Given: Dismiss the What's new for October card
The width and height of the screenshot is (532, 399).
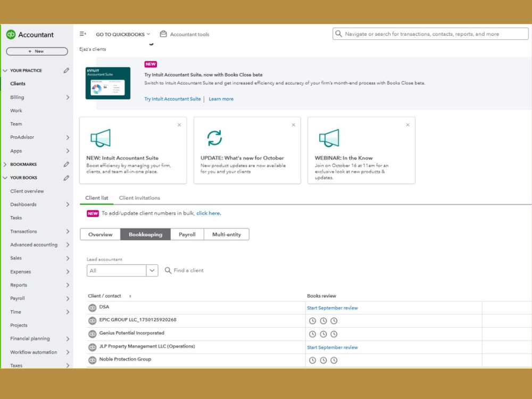Looking at the screenshot, I should (x=294, y=125).
